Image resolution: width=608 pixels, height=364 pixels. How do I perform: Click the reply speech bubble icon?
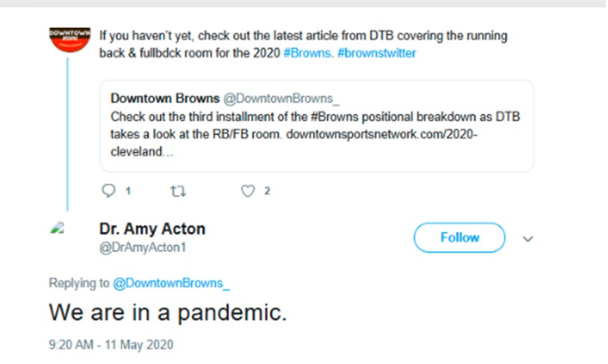[108, 191]
